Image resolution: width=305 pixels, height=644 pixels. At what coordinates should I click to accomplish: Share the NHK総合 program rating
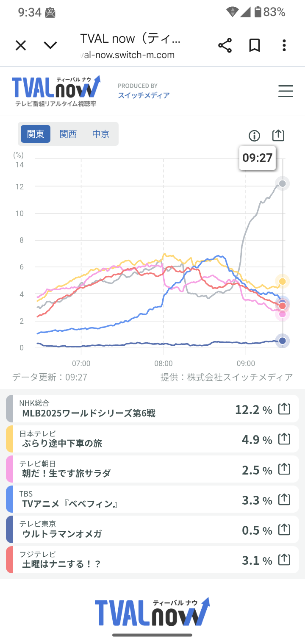point(284,409)
